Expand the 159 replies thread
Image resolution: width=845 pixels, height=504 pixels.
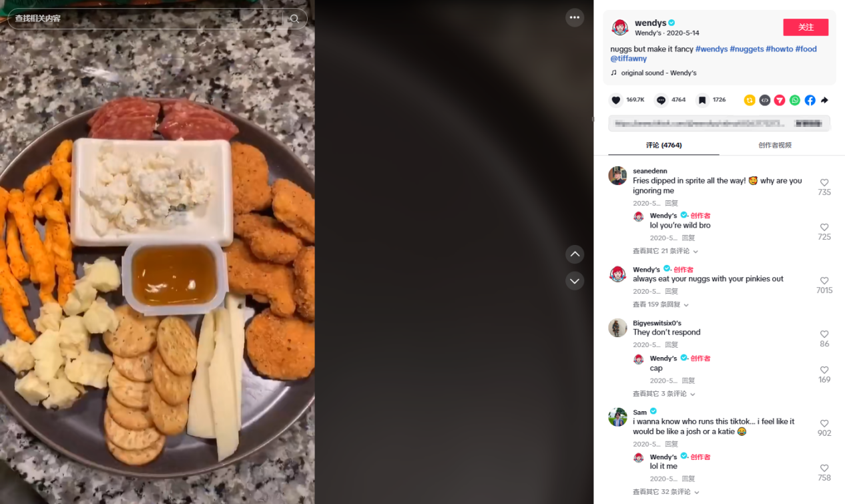tap(661, 304)
